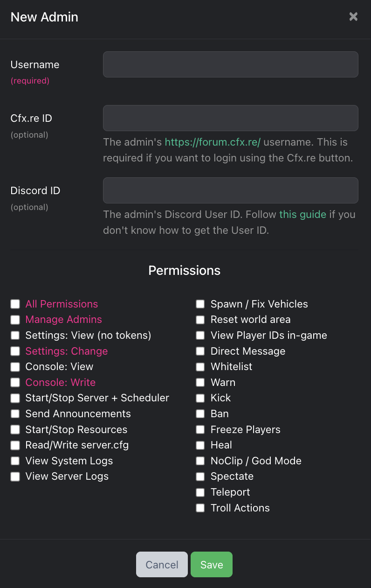Save the new admin
Viewport: 371px width, 588px height.
(x=212, y=565)
